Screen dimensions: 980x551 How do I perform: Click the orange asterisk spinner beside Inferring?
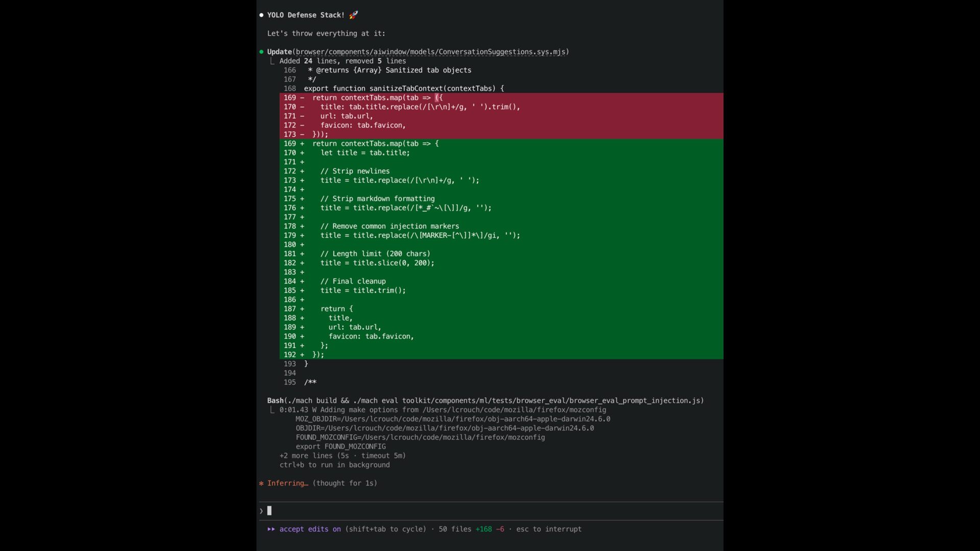click(x=261, y=483)
